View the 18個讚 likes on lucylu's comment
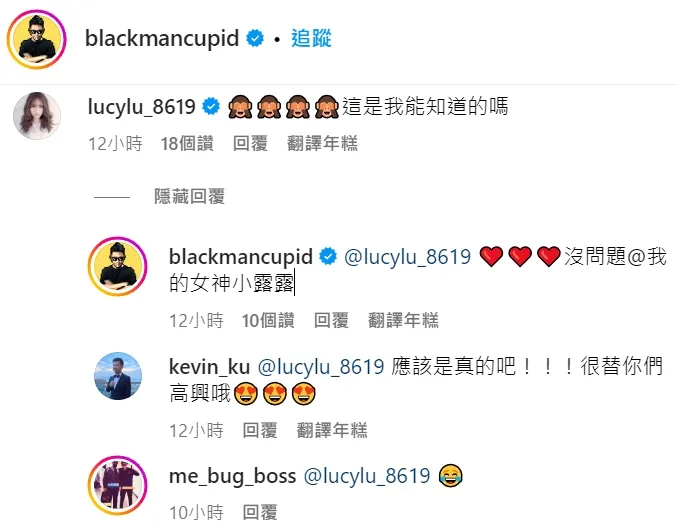677x528 pixels. (x=187, y=143)
